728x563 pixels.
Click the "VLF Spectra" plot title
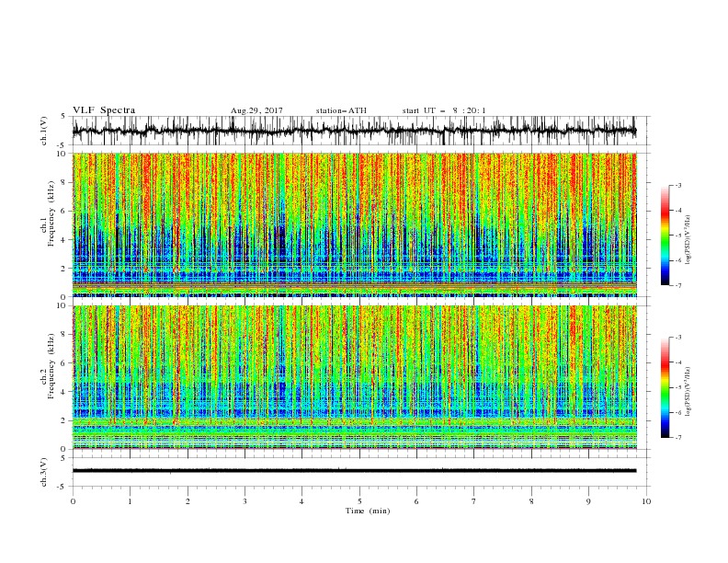point(104,110)
